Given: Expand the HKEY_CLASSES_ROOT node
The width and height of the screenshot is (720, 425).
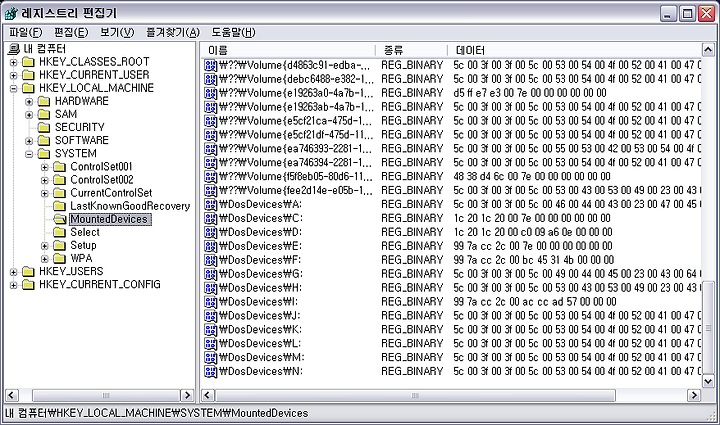Looking at the screenshot, I should pos(13,62).
